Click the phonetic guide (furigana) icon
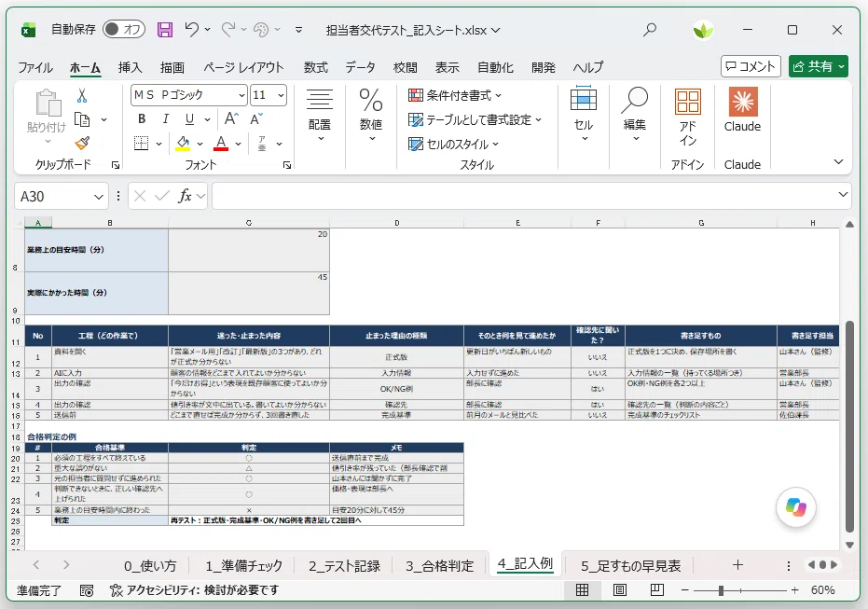Screen dimensions: 868x609 (262, 144)
